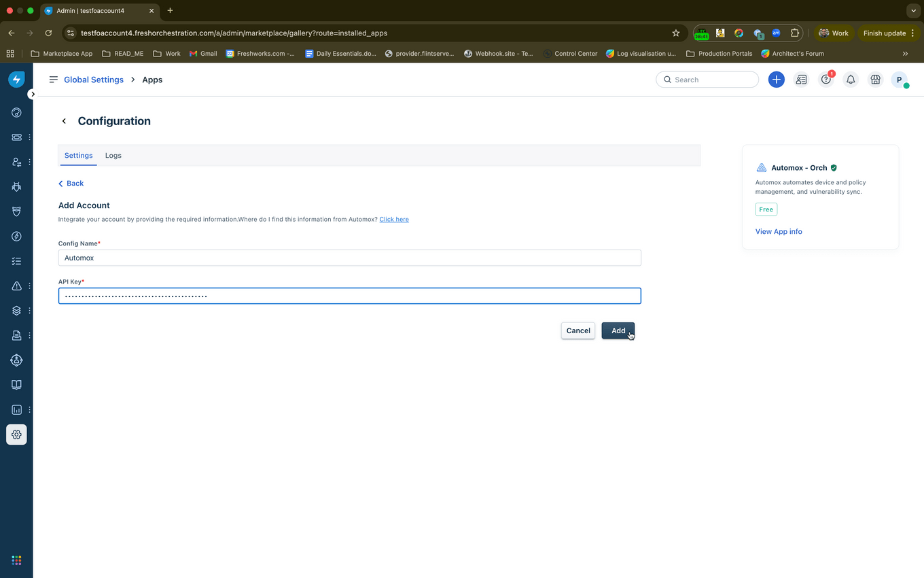Screen dimensions: 924x578
Task: Open the knowledge book icon in sidebar
Action: 16,384
